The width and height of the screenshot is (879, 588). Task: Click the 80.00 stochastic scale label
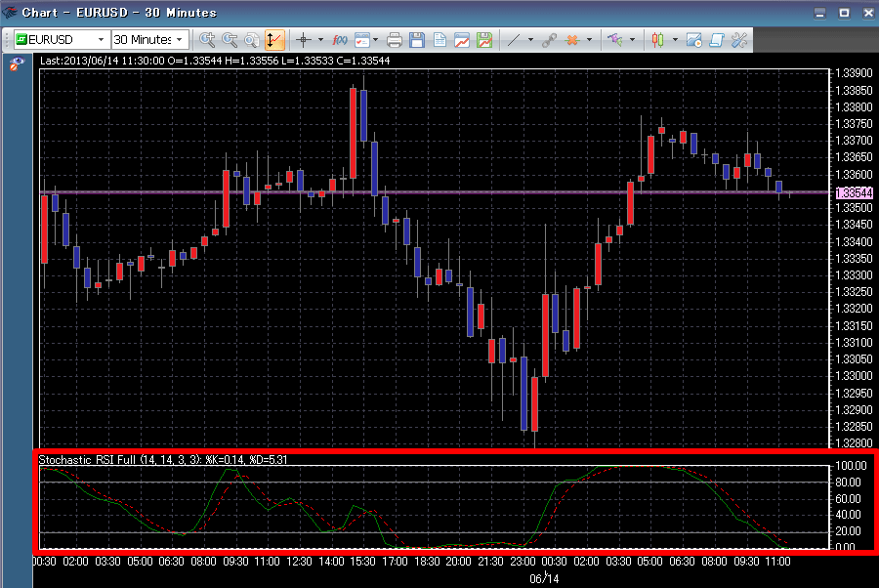point(848,483)
